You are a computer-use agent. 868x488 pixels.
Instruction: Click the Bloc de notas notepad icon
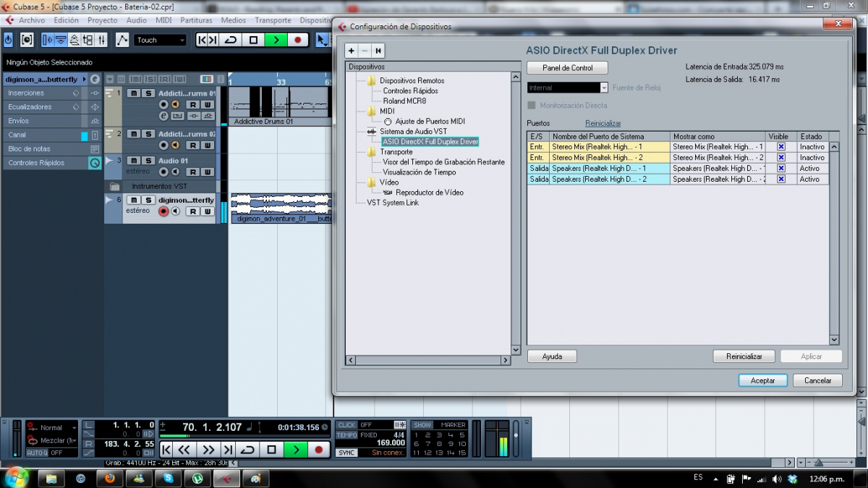(x=95, y=149)
